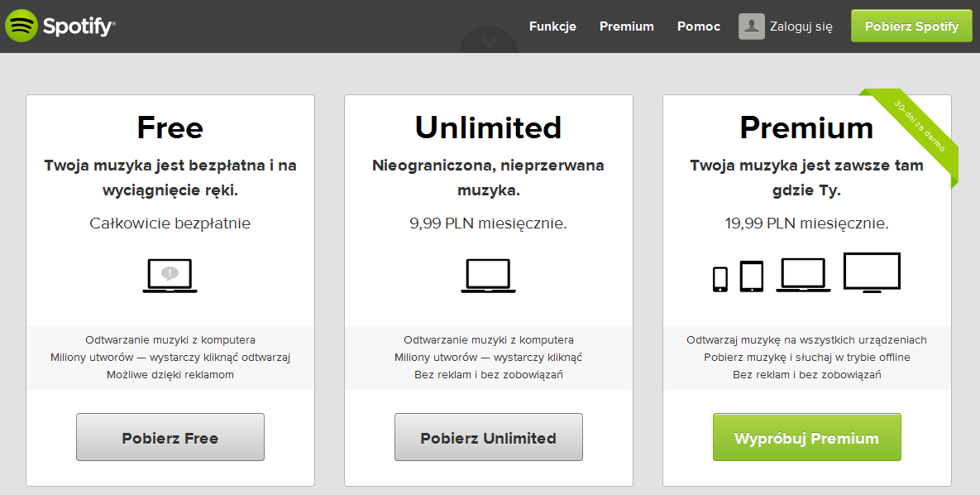This screenshot has height=495, width=980.
Task: Click the user avatar login icon
Action: [x=750, y=26]
